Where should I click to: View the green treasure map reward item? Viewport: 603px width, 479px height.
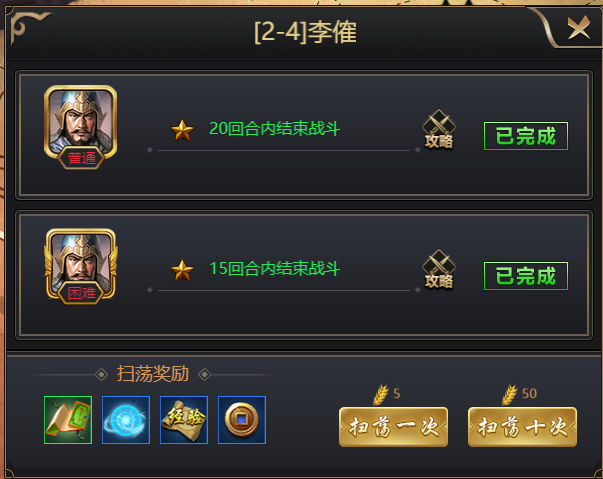point(68,420)
